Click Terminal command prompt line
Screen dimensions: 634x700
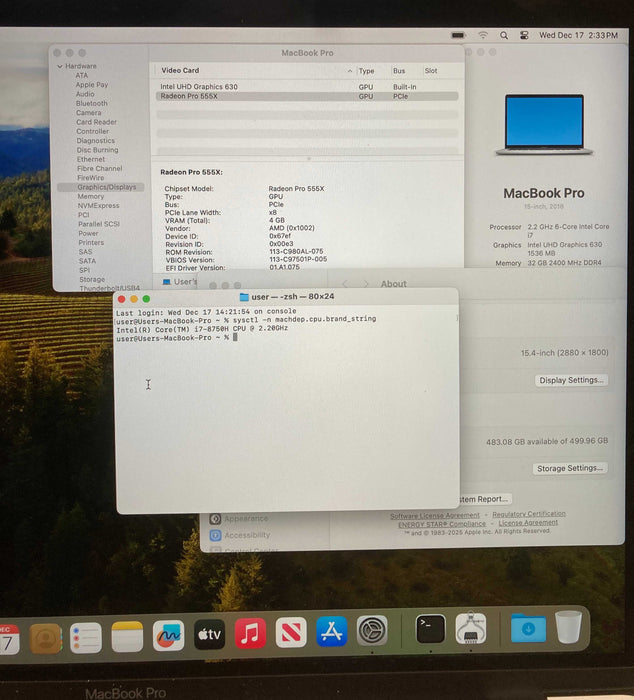point(176,338)
